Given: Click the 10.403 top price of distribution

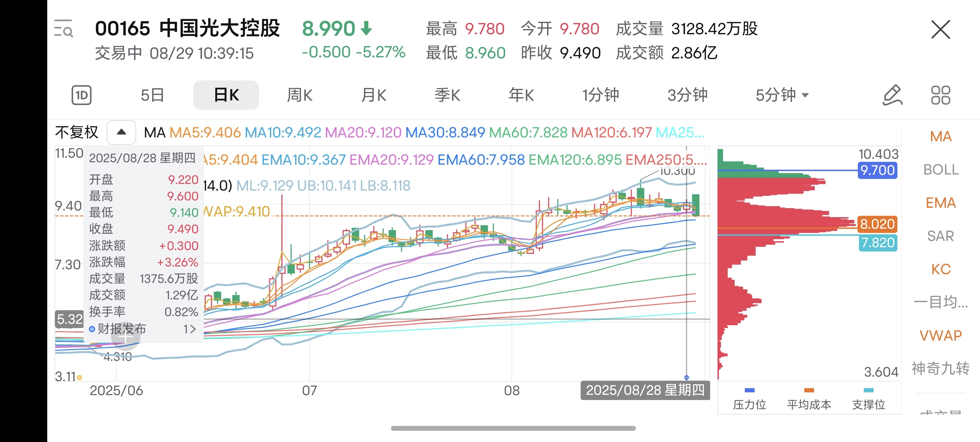Looking at the screenshot, I should 878,154.
